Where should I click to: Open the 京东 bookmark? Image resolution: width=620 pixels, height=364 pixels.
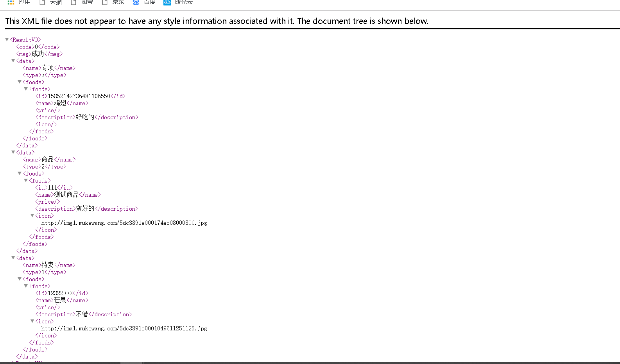coord(113,2)
